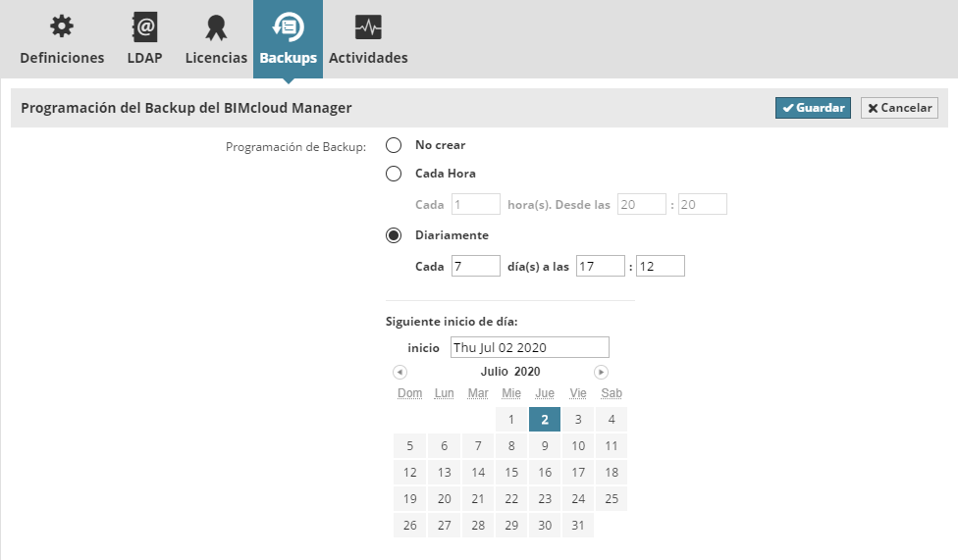Click the daily minutes field showing 12

(x=661, y=266)
